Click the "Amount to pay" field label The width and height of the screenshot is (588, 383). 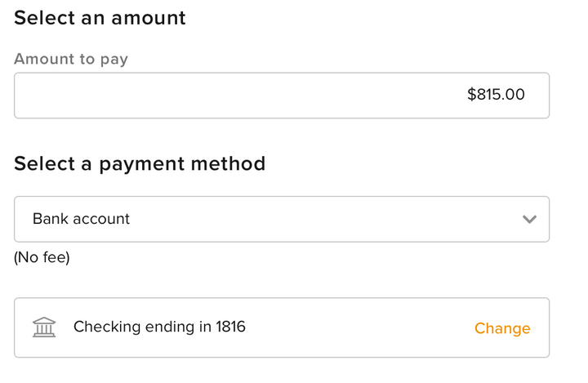coord(71,59)
